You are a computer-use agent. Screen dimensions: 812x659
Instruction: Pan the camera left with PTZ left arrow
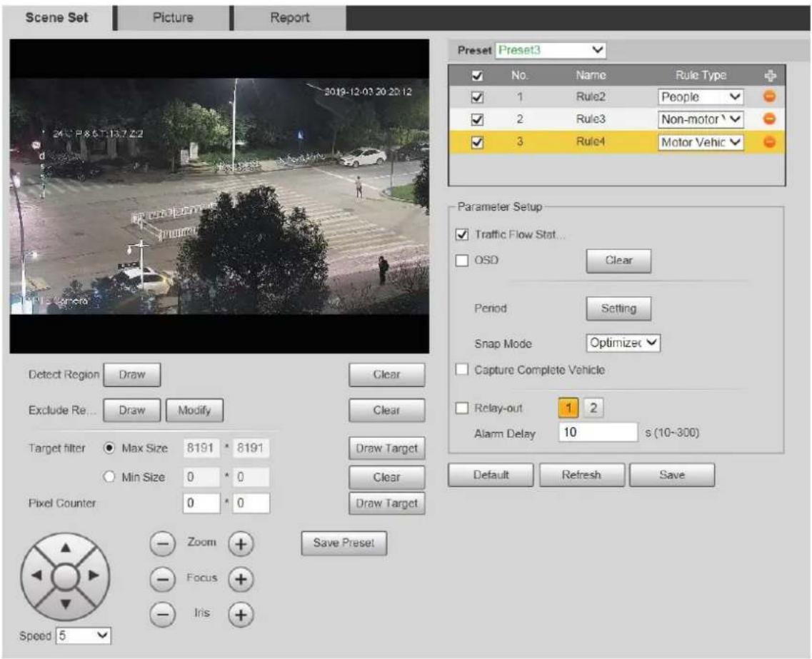pos(36,575)
